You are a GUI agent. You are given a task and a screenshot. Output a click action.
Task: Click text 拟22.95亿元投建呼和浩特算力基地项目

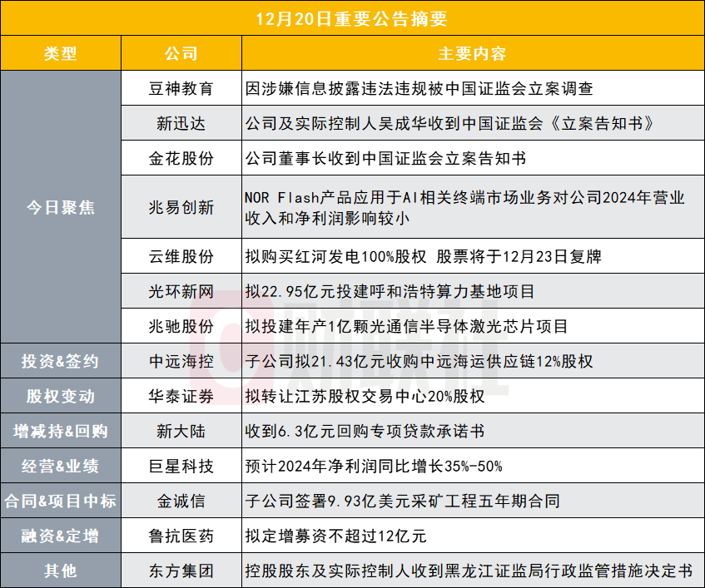[390, 292]
